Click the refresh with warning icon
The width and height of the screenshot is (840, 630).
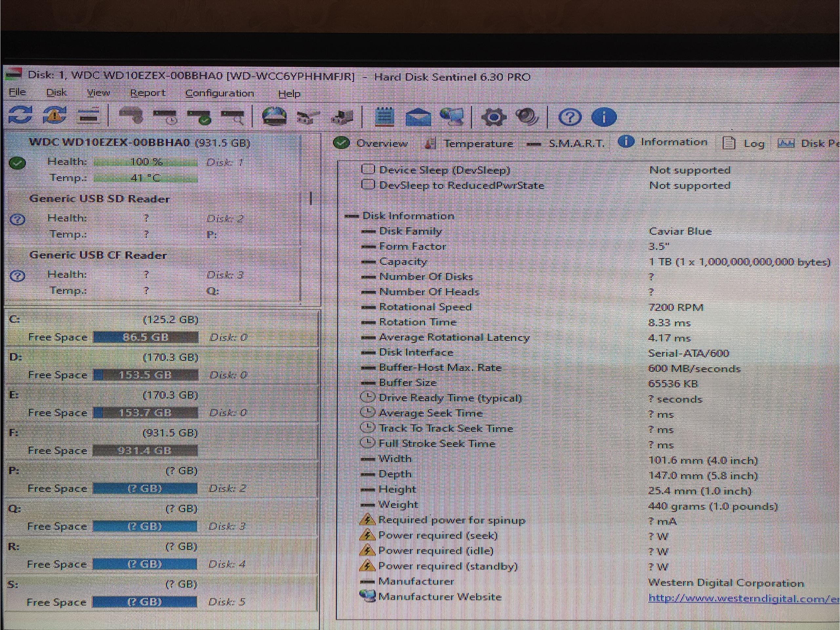[x=54, y=115]
